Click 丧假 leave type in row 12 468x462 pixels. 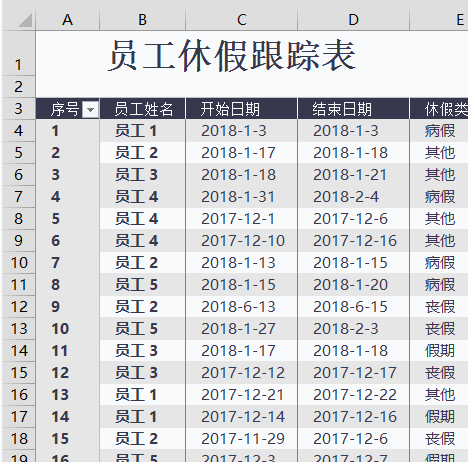(x=439, y=307)
